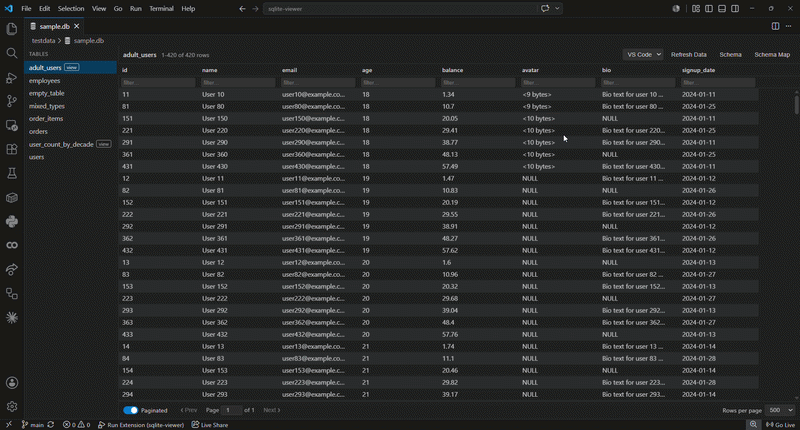Viewport: 800px width, 430px height.
Task: Click the title bar circular profile icon
Action: (x=676, y=9)
